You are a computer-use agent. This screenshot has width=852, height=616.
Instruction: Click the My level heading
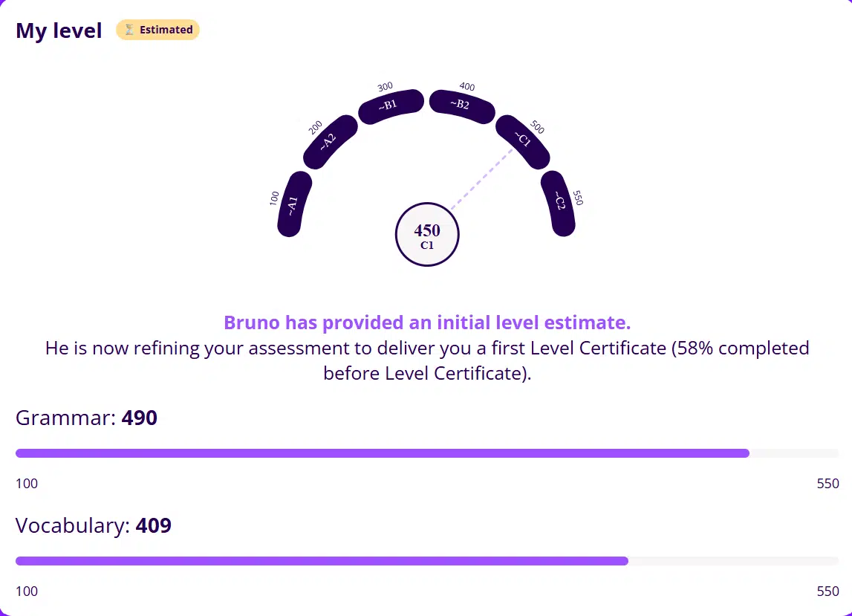click(59, 31)
